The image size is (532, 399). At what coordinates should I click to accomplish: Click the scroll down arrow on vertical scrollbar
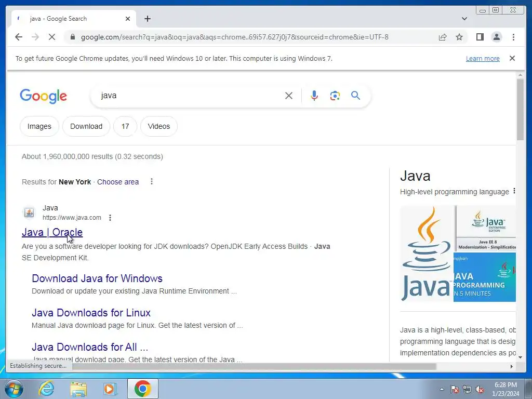[x=520, y=357]
